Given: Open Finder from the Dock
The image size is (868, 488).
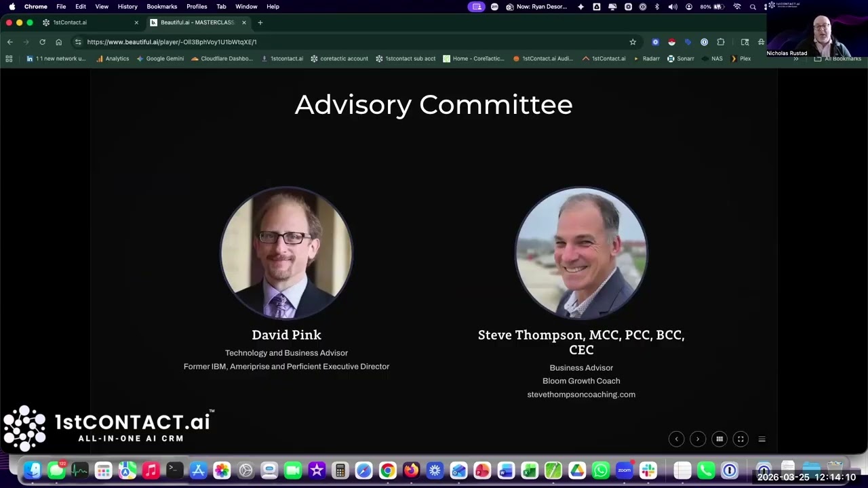Looking at the screenshot, I should coord(33,470).
